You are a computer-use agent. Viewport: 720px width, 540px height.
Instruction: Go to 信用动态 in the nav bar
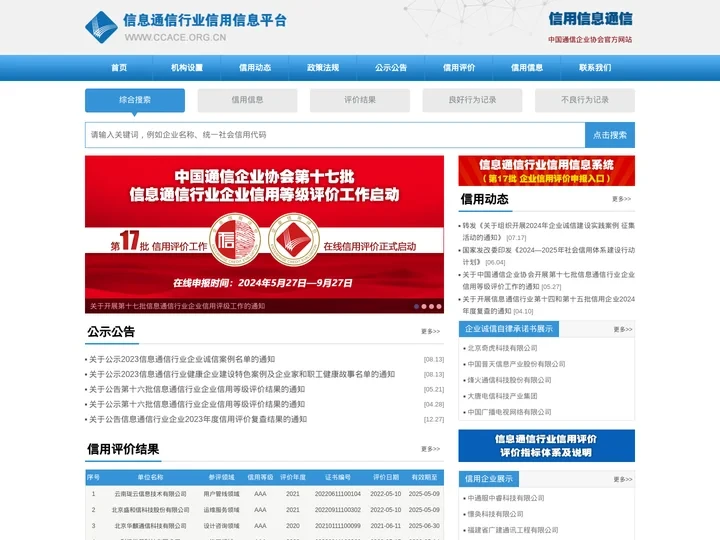pos(255,68)
